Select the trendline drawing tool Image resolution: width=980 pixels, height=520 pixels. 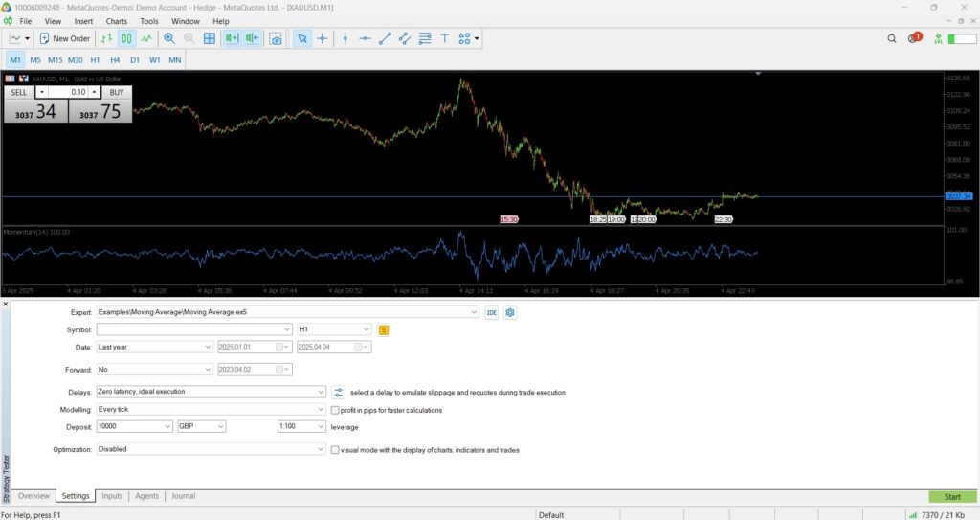[386, 38]
